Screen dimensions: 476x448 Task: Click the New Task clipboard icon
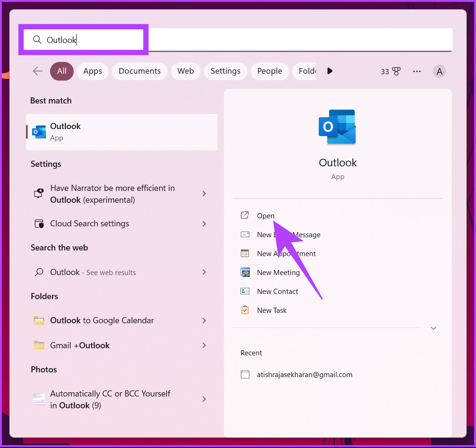(245, 310)
